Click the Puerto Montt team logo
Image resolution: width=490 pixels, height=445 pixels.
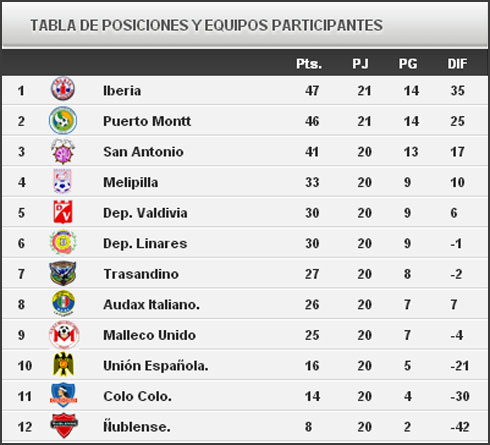pyautogui.click(x=63, y=120)
